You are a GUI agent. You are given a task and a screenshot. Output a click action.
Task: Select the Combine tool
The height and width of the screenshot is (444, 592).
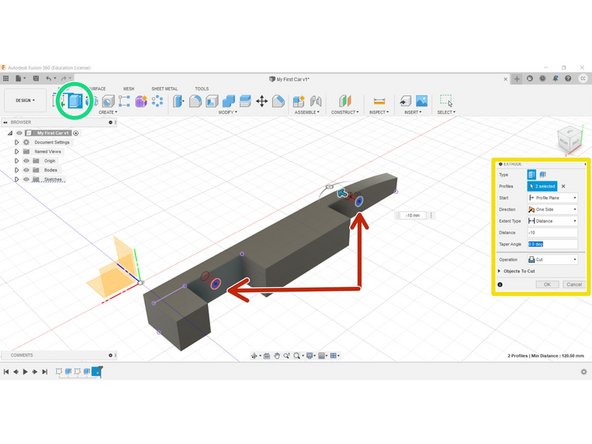229,101
